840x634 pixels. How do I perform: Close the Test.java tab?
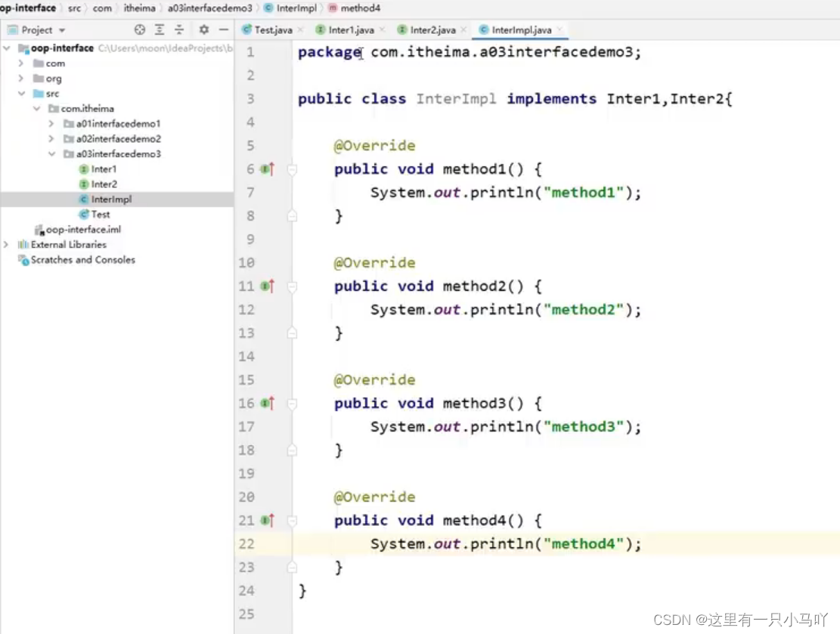(x=300, y=30)
